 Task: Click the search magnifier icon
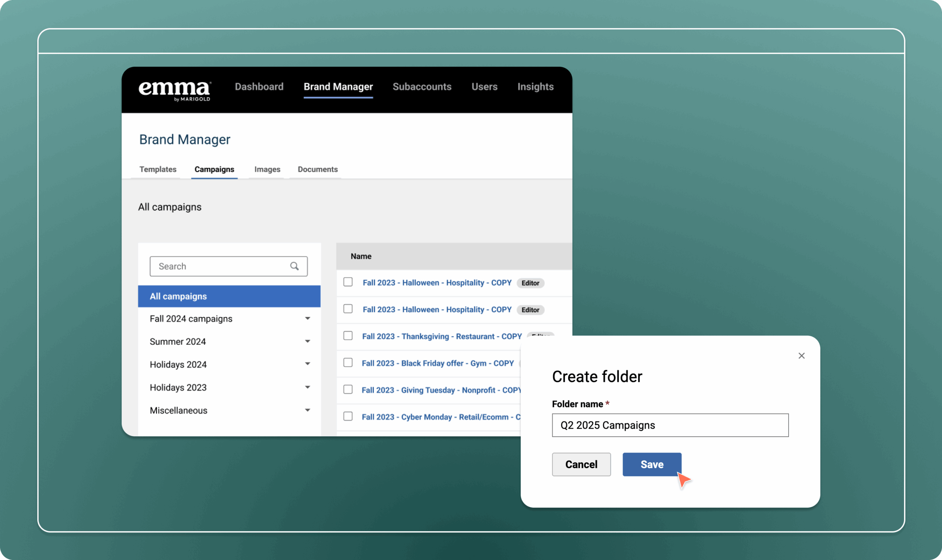click(294, 266)
